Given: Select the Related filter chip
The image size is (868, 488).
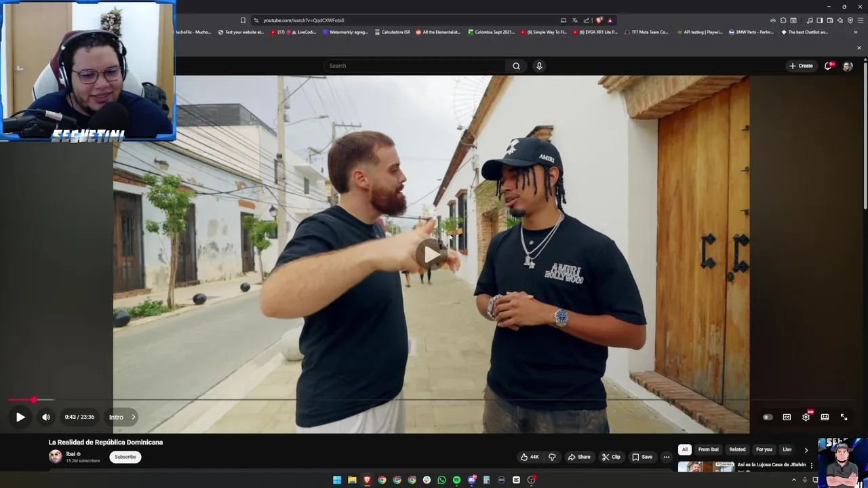Looking at the screenshot, I should point(737,449).
